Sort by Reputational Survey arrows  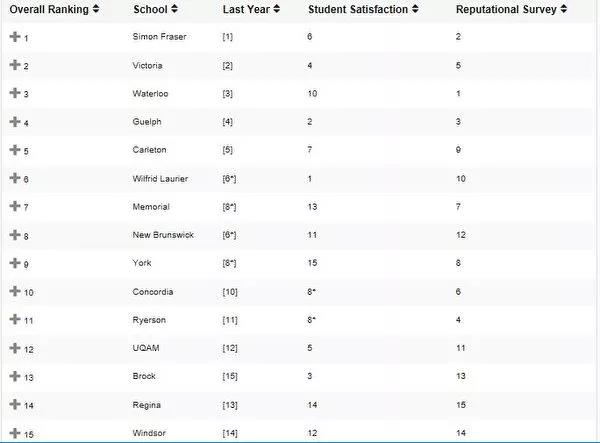coord(563,9)
